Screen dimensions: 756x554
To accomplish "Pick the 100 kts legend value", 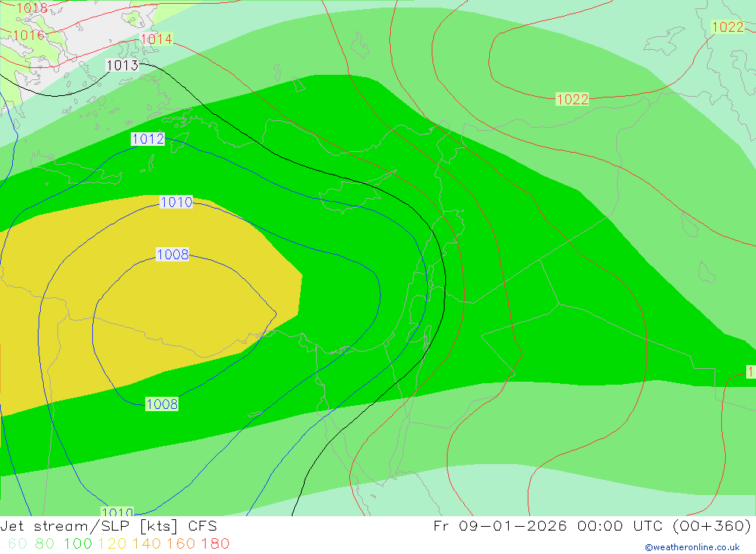I will (76, 543).
